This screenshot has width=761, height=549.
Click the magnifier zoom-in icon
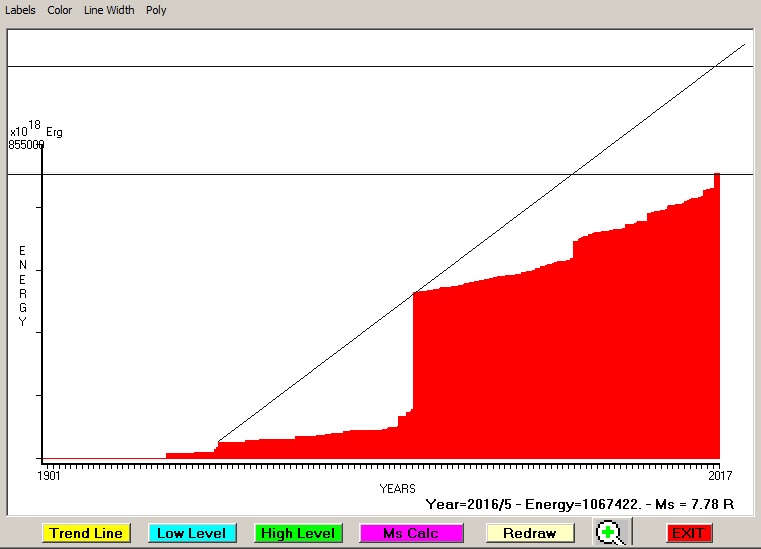[607, 533]
